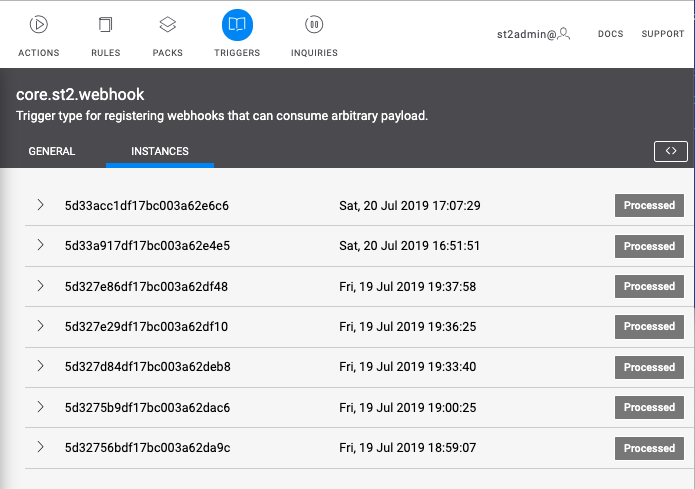
Task: Expand instance 5d3275b9df17bc003a62dac6
Action: pos(41,407)
